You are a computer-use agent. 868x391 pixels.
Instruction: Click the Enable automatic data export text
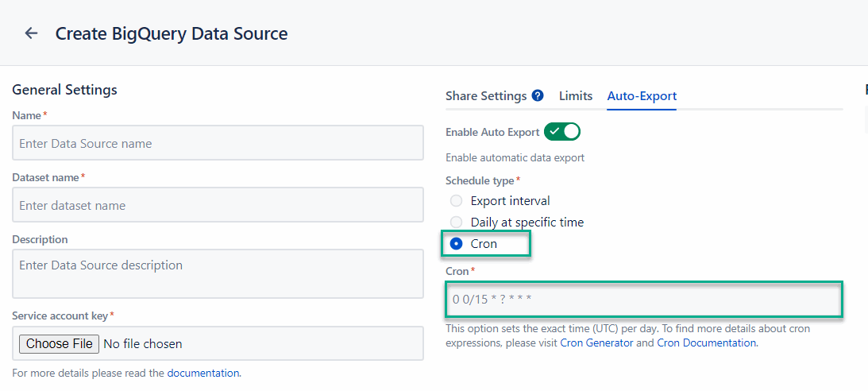coord(515,158)
